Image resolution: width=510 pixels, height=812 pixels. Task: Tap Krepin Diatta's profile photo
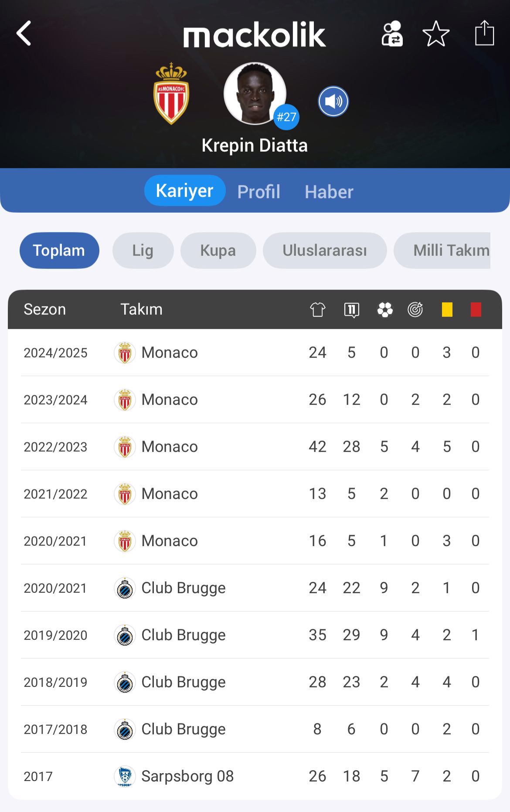click(x=255, y=93)
